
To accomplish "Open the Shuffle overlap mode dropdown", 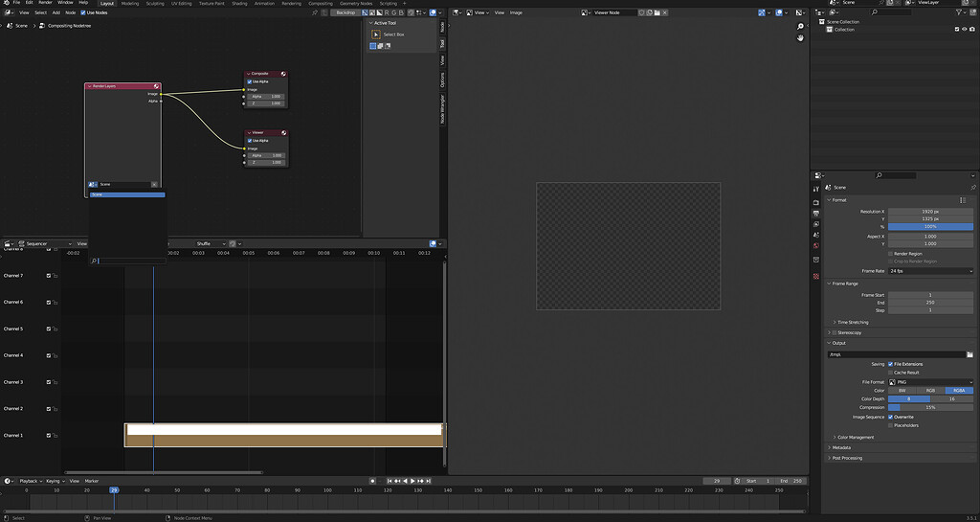I will coord(211,244).
